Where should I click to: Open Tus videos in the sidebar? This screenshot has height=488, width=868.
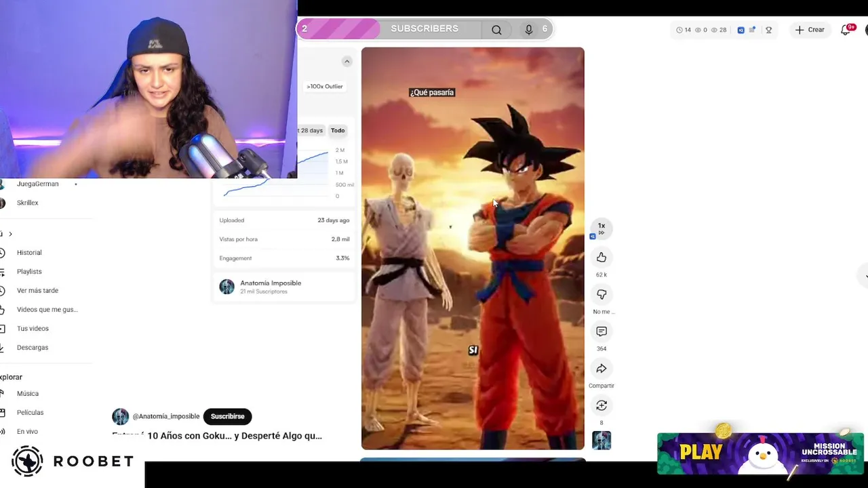pos(33,328)
